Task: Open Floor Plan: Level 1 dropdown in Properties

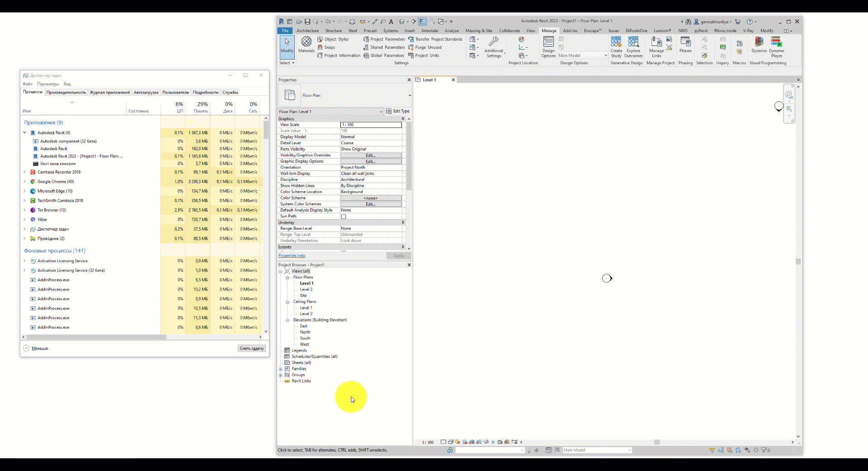Action: [x=331, y=112]
